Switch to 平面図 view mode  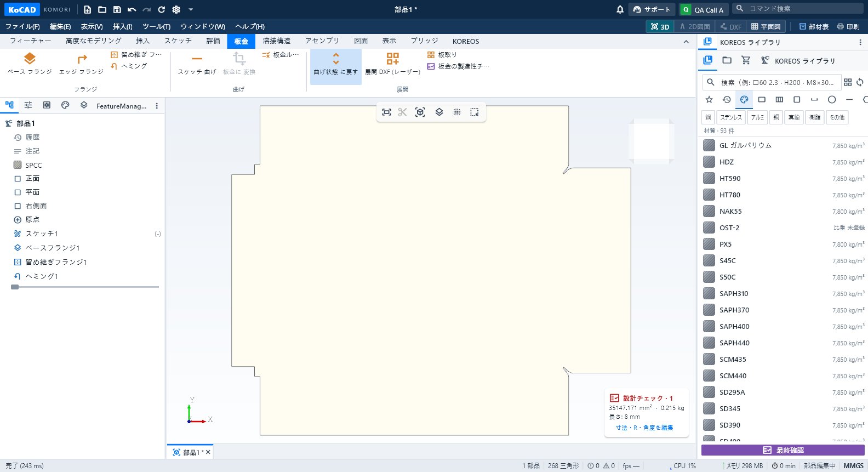(x=766, y=26)
